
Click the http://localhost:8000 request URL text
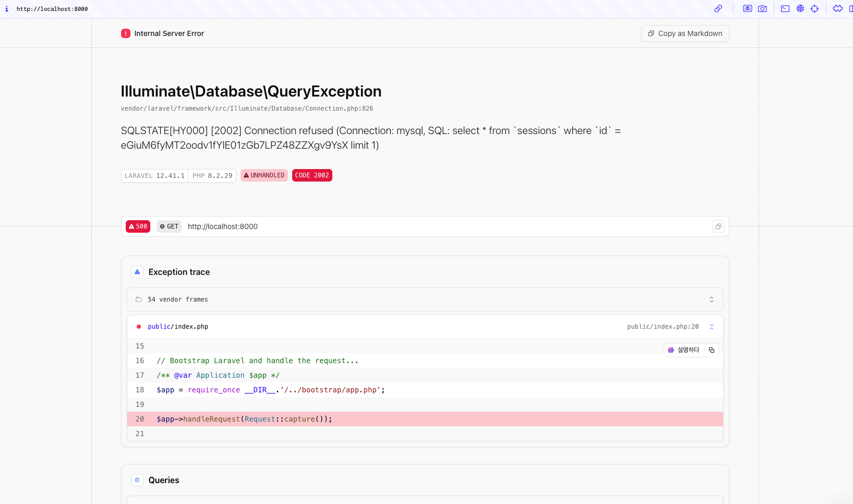coord(223,226)
